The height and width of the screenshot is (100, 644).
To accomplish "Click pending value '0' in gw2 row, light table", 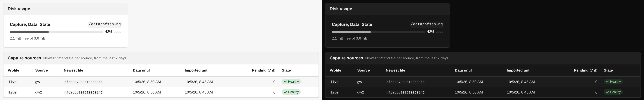I will pyautogui.click(x=274, y=92).
